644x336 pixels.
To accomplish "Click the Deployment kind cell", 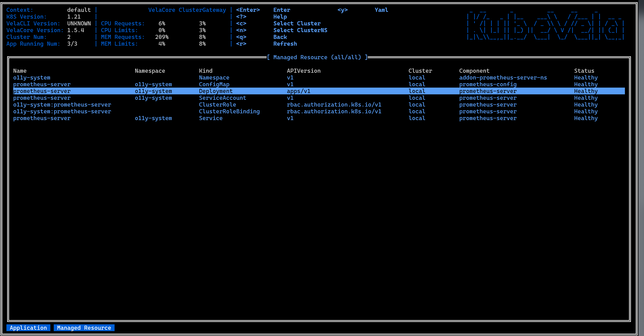I will click(216, 91).
